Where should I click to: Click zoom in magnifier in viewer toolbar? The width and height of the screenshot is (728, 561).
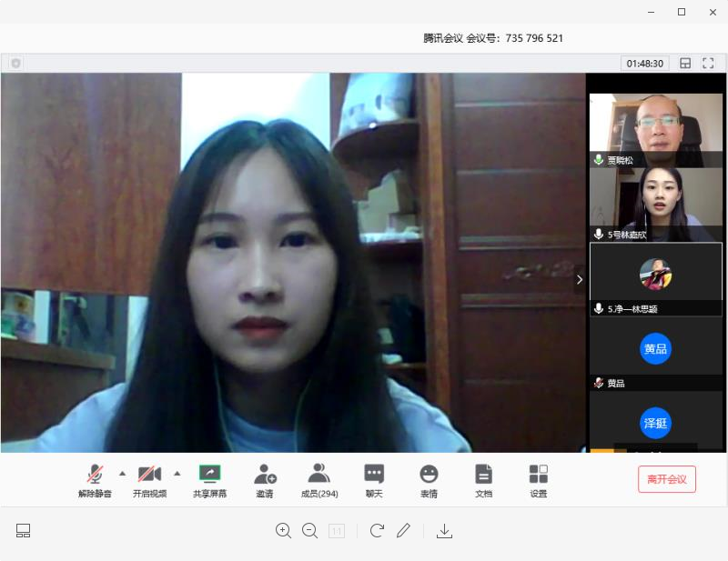pos(283,531)
